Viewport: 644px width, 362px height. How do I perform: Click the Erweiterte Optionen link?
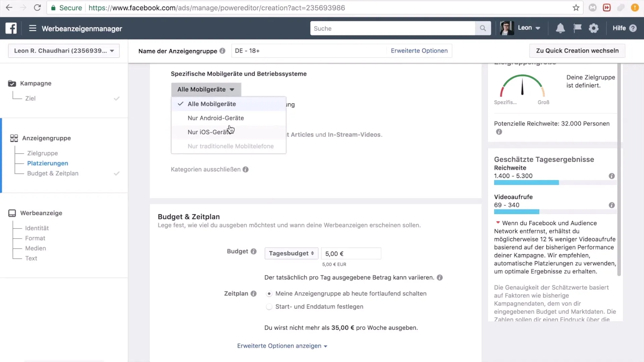(x=419, y=51)
